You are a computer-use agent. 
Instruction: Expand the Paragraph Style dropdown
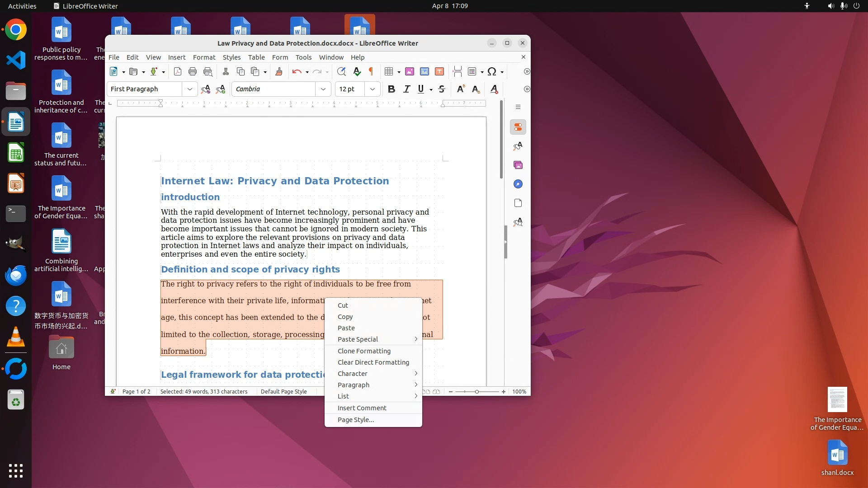tap(190, 89)
